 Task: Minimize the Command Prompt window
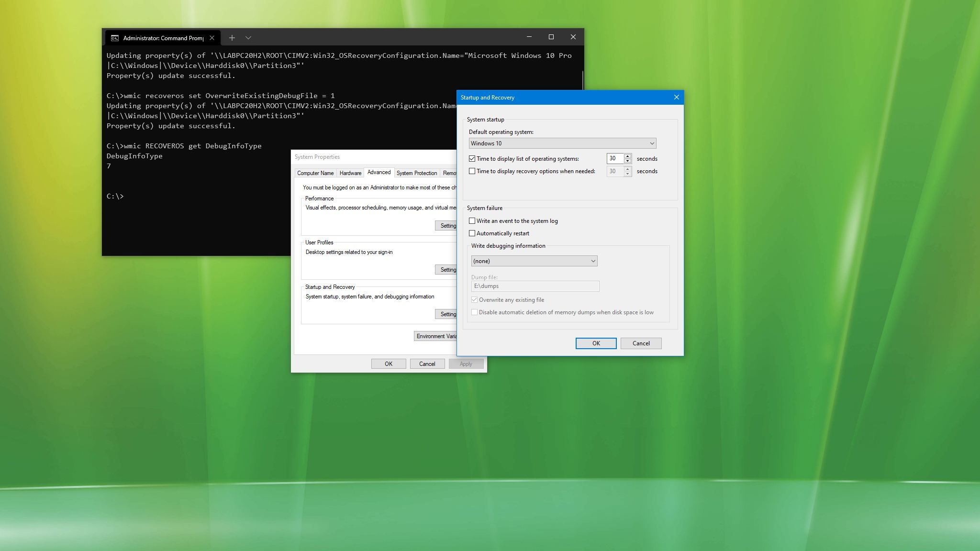(529, 37)
